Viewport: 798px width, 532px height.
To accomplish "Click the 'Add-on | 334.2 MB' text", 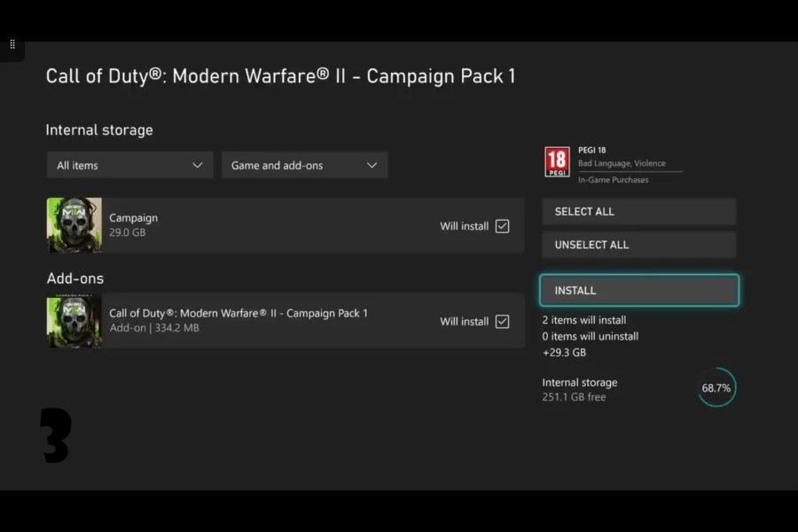I will 154,328.
